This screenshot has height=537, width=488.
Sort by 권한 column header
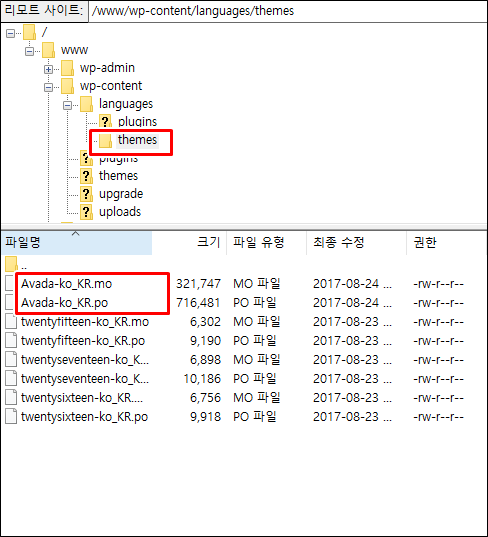tap(447, 243)
